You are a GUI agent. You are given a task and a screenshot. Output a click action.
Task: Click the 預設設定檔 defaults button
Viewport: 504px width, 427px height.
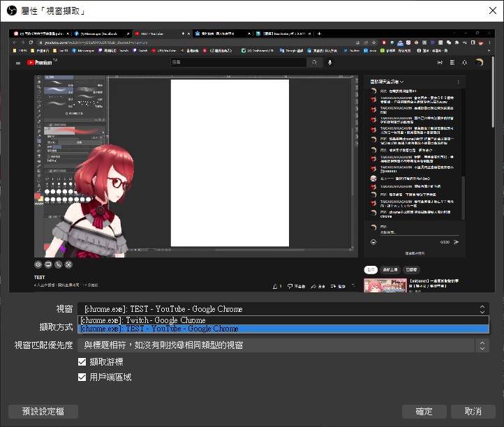(x=43, y=412)
